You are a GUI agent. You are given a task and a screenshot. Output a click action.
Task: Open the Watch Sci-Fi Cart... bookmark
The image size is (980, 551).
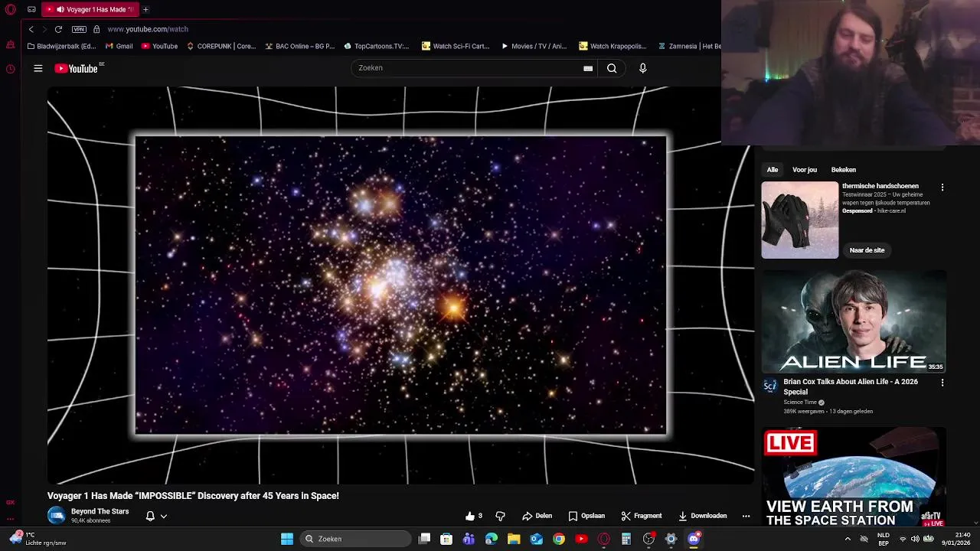pos(456,46)
